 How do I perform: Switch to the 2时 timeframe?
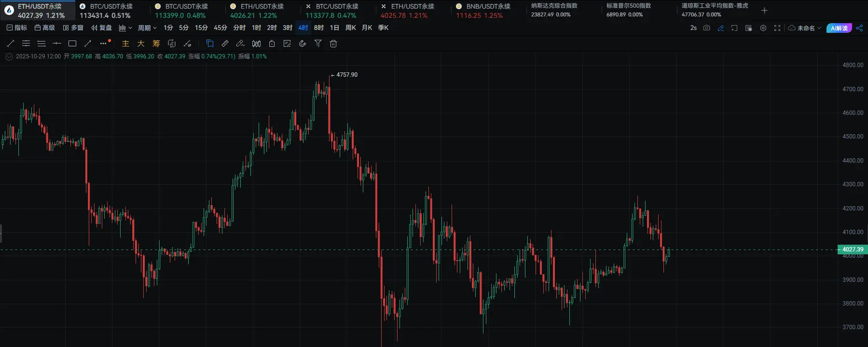272,28
